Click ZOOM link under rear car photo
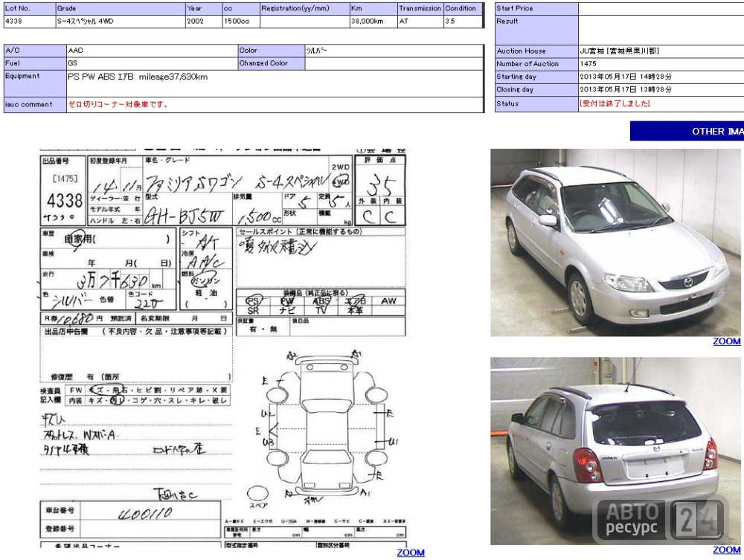This screenshot has height=560, width=744. point(726,550)
